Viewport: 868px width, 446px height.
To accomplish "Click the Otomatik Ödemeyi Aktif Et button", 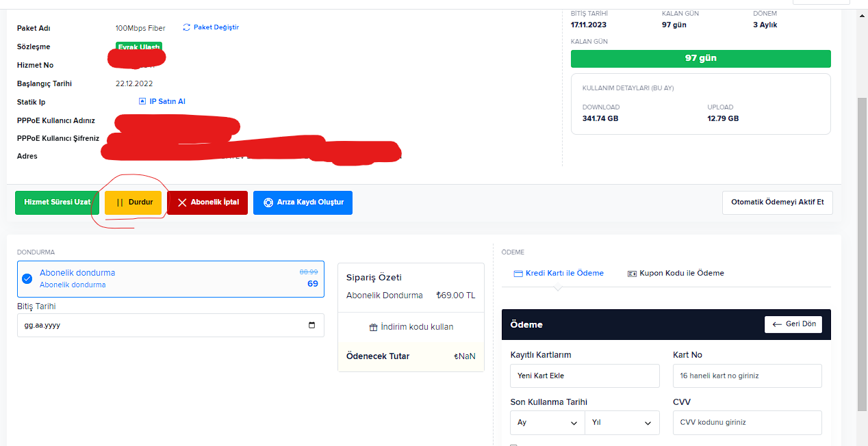I will point(777,202).
